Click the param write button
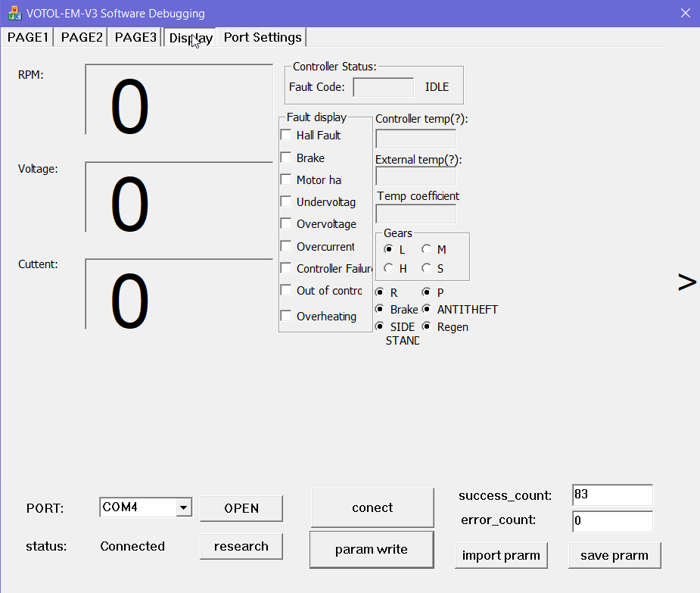700x593 pixels. (x=372, y=550)
